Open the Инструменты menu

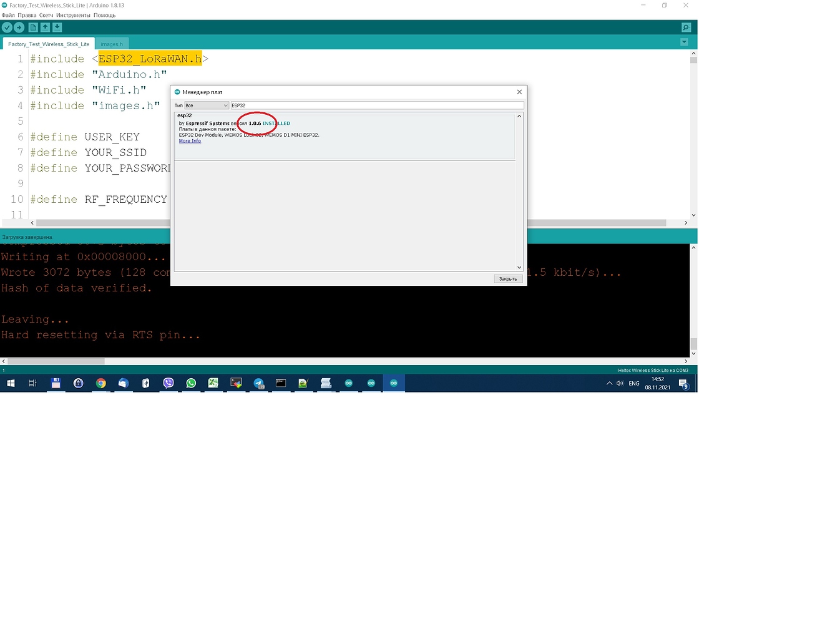click(x=73, y=15)
